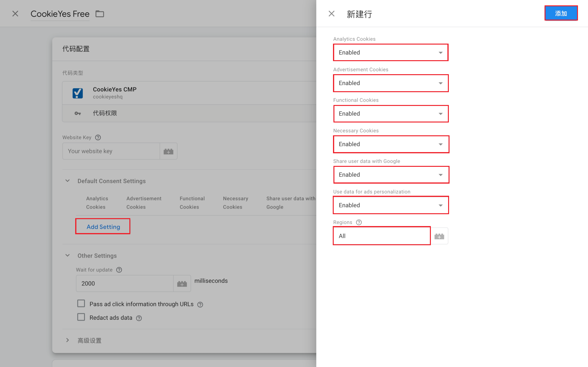588x367 pixels.
Task: Click the variable icon next to Wait for update
Action: pos(182,283)
